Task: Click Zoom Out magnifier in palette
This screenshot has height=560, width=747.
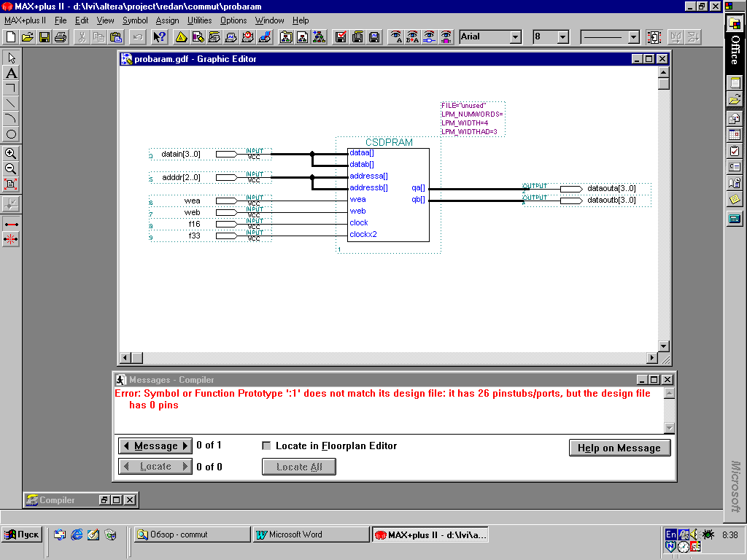Action: 11,168
